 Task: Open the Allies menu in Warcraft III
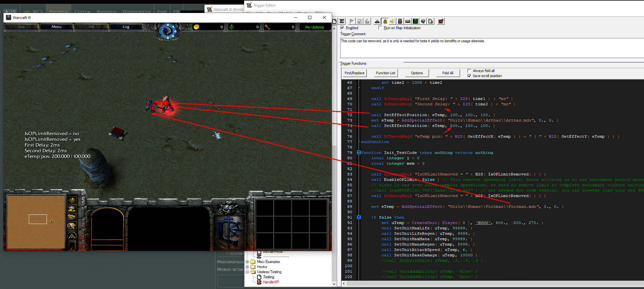coord(92,27)
